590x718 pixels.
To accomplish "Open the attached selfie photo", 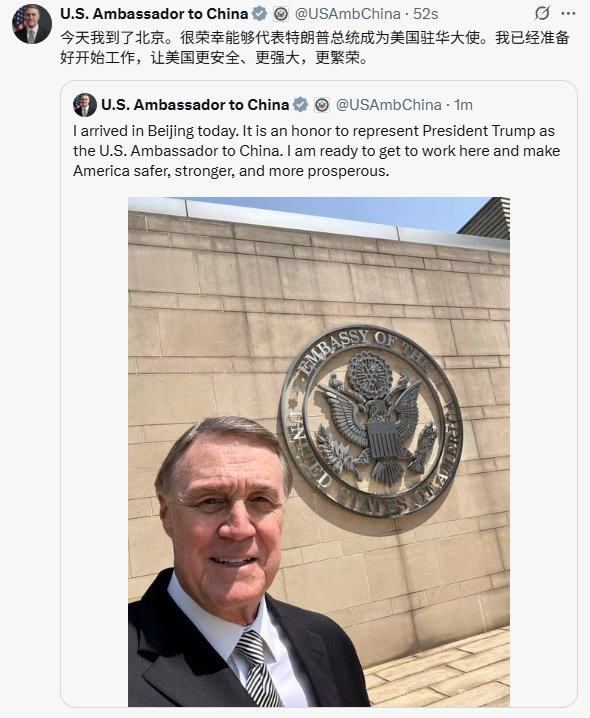I will 319,452.
